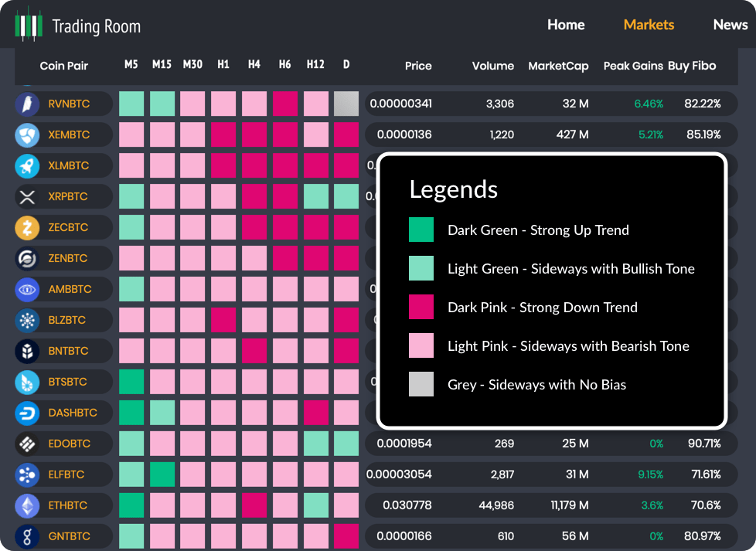
Task: Click the ELFBTC price 0.00003054
Action: coord(399,474)
